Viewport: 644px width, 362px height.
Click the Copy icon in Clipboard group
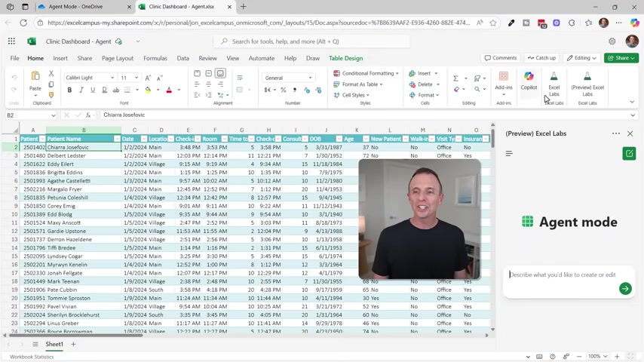(51, 84)
